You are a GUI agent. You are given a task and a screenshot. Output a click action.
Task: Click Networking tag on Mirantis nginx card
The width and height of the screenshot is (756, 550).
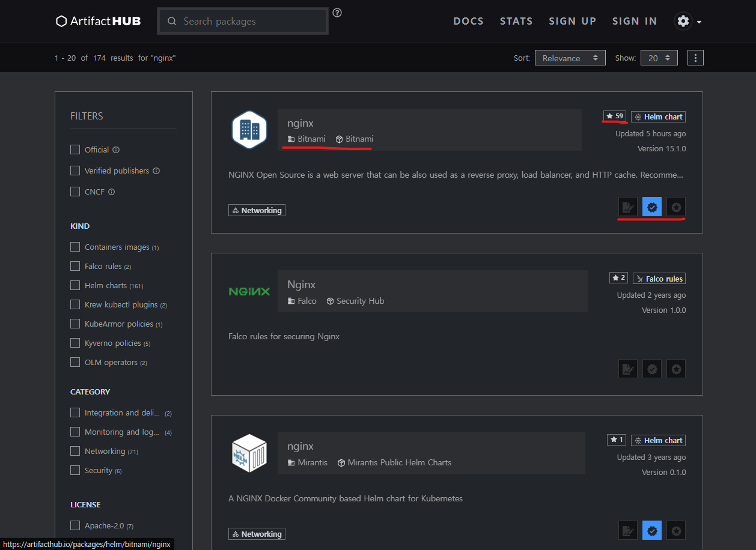pyautogui.click(x=257, y=534)
